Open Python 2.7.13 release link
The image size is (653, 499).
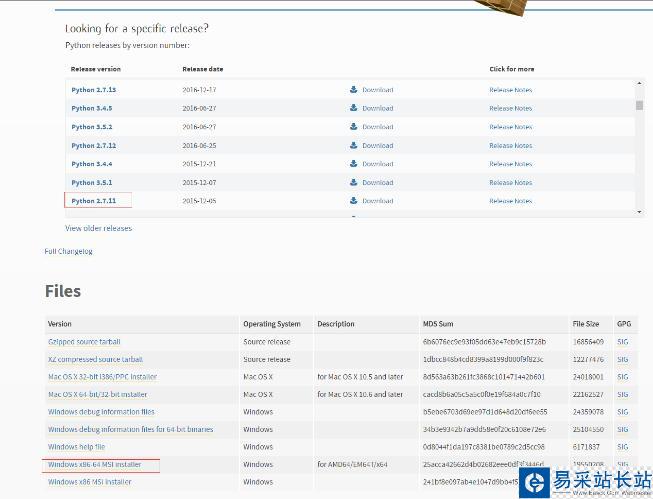tap(94, 90)
